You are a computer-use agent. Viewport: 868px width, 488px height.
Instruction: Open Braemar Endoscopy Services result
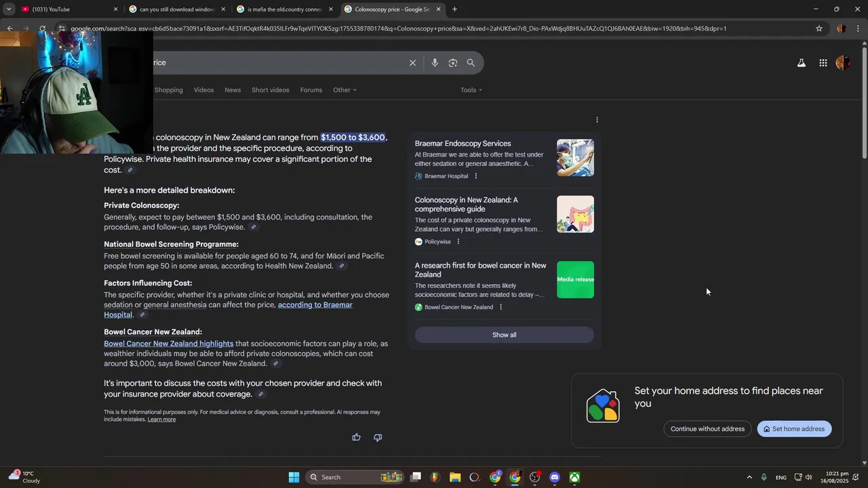click(x=463, y=144)
